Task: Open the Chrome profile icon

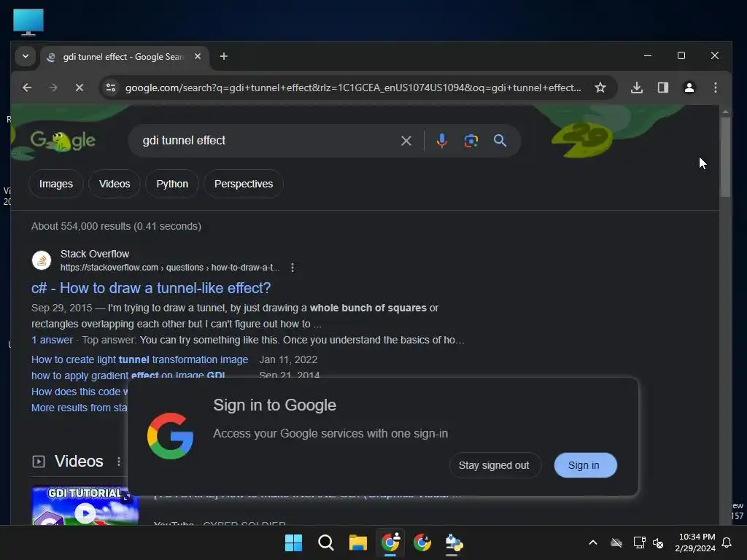Action: pyautogui.click(x=689, y=87)
